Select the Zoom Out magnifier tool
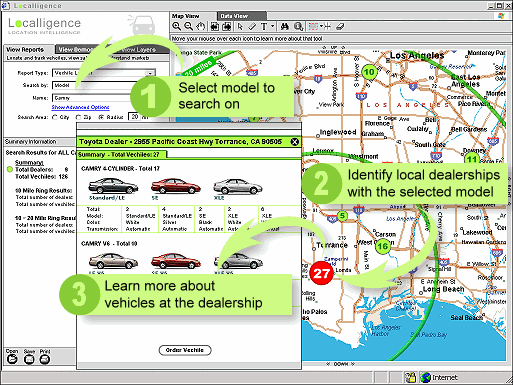Image resolution: width=513 pixels, height=385 pixels. tap(189, 26)
